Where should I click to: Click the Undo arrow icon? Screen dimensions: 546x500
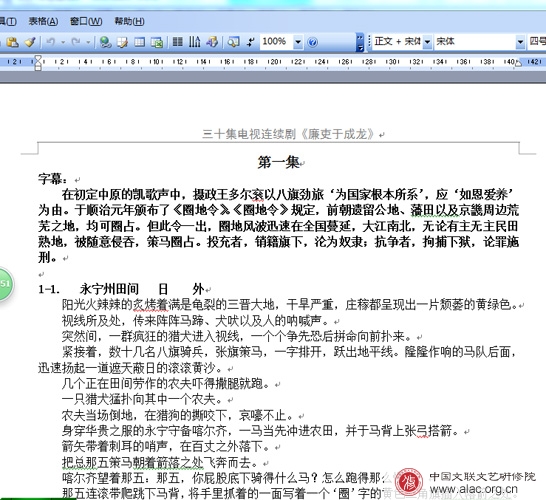tap(50, 42)
